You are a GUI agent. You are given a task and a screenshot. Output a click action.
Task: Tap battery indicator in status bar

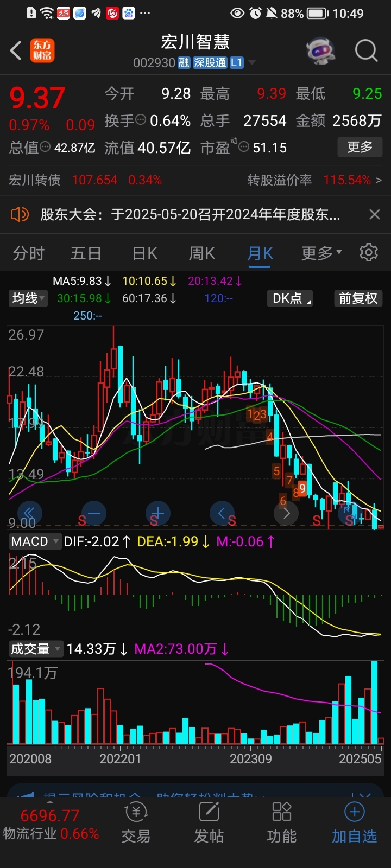pos(317,13)
